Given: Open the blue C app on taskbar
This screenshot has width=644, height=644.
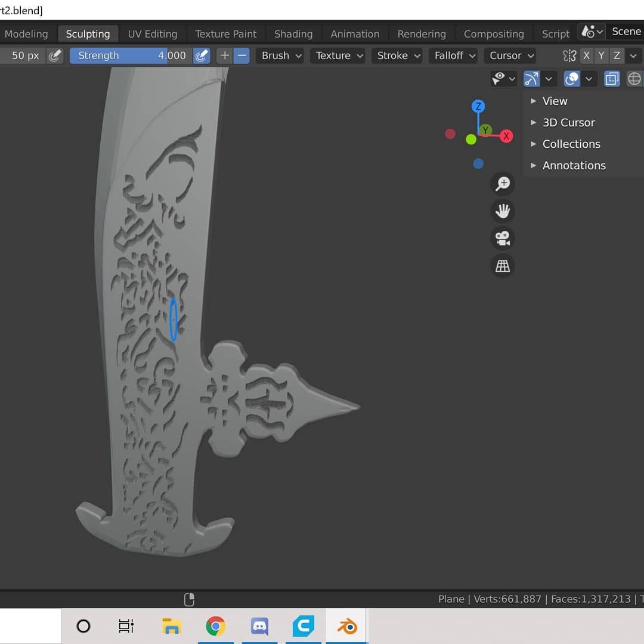Looking at the screenshot, I should point(303,626).
